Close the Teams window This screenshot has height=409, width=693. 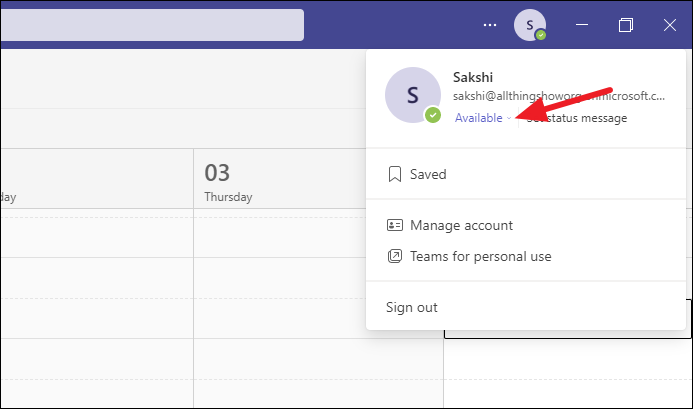coord(670,25)
